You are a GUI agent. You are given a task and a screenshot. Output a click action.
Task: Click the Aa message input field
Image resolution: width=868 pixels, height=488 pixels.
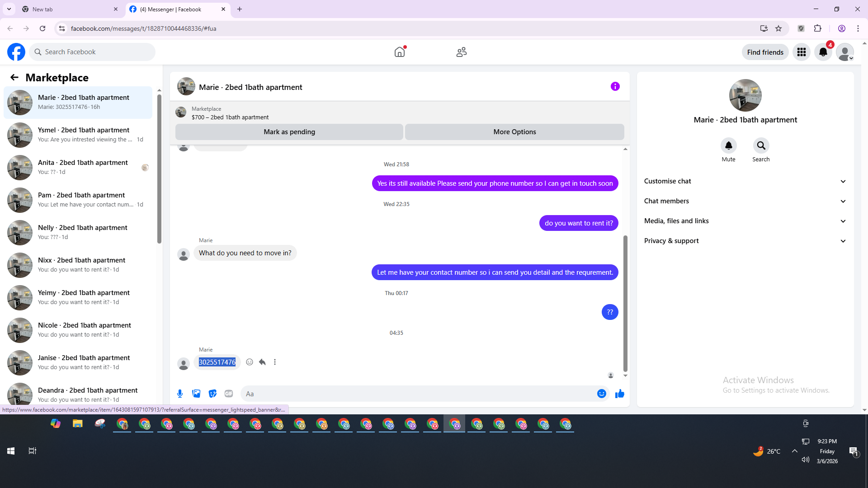pyautogui.click(x=418, y=394)
